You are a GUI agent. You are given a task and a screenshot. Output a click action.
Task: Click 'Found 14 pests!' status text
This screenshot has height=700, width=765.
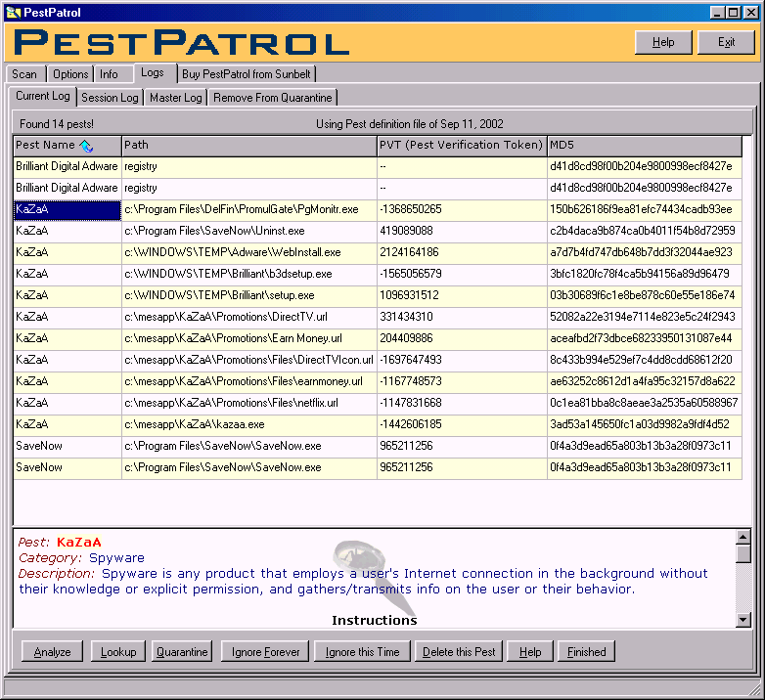pos(57,124)
